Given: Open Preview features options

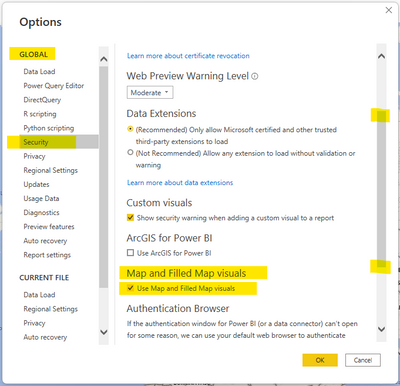Looking at the screenshot, I should coord(49,227).
